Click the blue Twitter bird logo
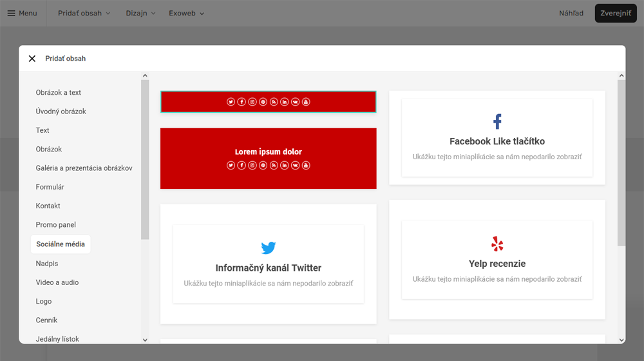 (268, 248)
